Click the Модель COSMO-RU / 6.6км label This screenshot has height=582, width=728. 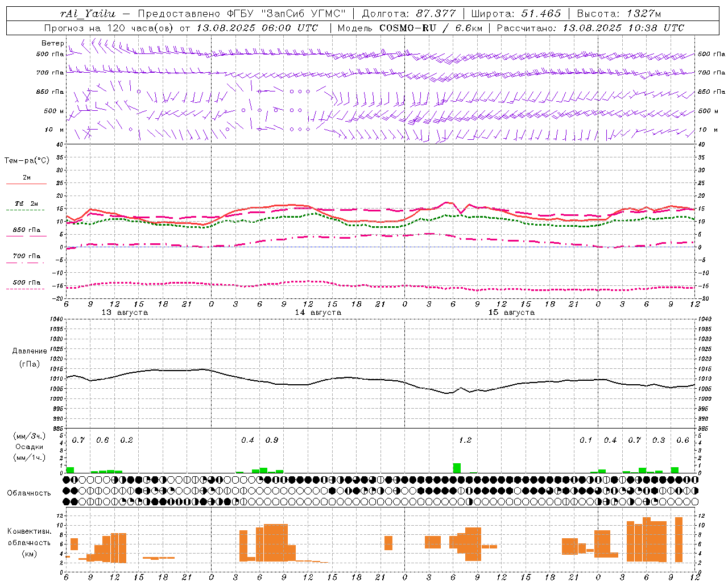coord(409,28)
